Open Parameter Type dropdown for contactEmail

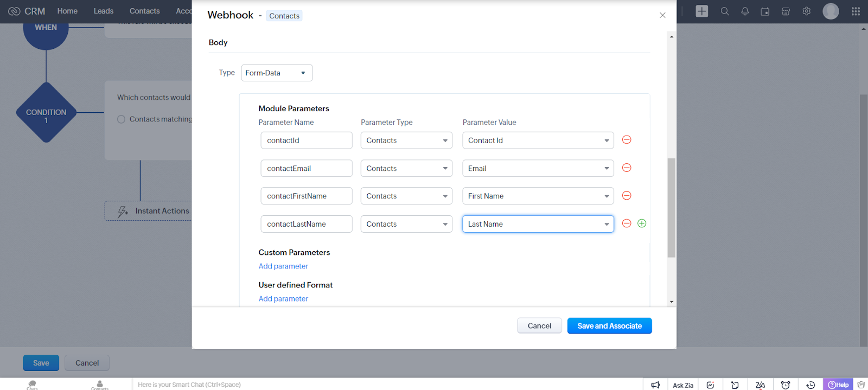pos(406,168)
